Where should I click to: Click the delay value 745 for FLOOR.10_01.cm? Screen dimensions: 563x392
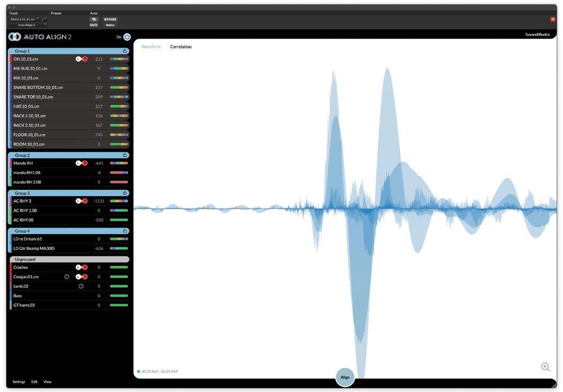[99, 135]
